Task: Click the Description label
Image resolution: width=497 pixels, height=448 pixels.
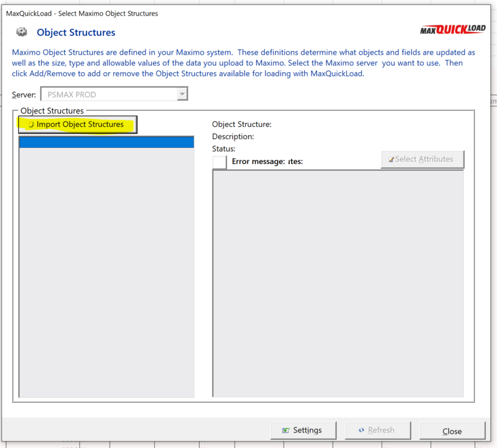Action: pyautogui.click(x=233, y=137)
